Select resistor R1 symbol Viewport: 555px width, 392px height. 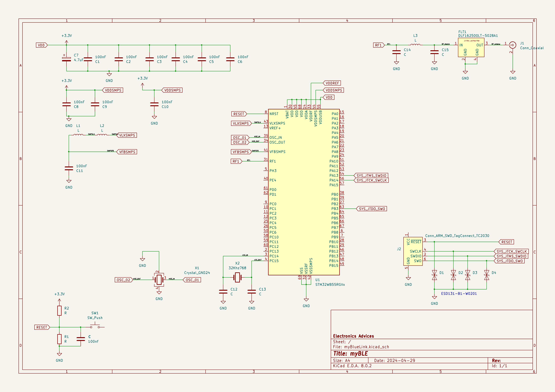coord(60,339)
